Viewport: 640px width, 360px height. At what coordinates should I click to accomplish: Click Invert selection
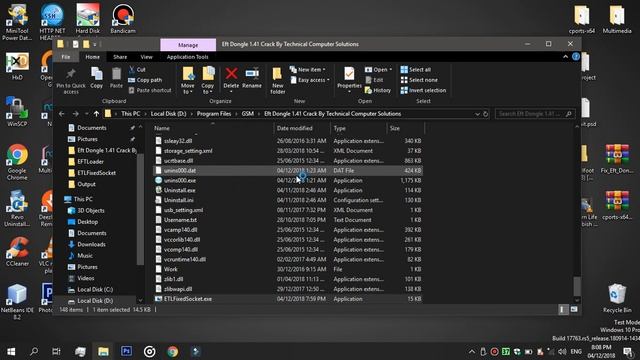[x=423, y=90]
